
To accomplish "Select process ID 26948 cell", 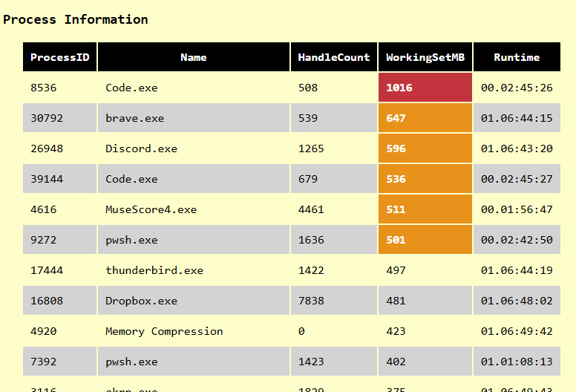I will [60, 148].
